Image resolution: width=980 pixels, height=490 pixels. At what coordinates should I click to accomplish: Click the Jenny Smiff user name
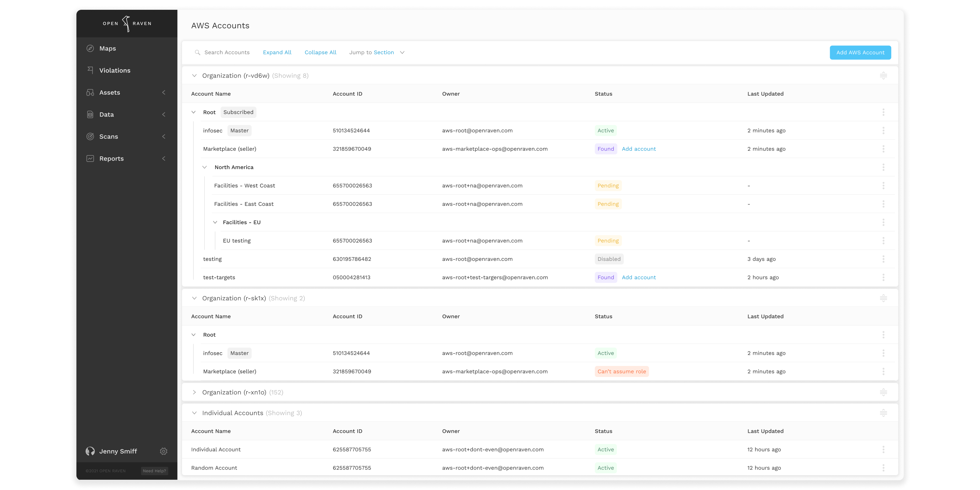(x=118, y=451)
